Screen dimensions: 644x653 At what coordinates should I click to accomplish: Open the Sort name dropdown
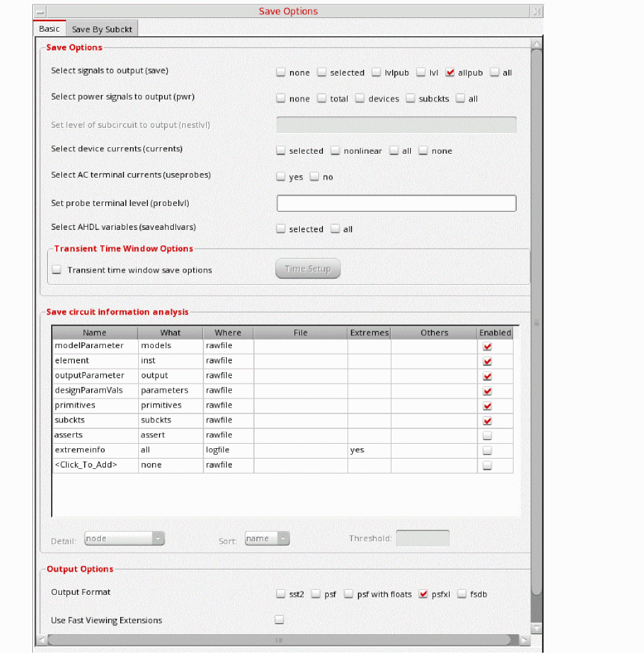tap(267, 539)
